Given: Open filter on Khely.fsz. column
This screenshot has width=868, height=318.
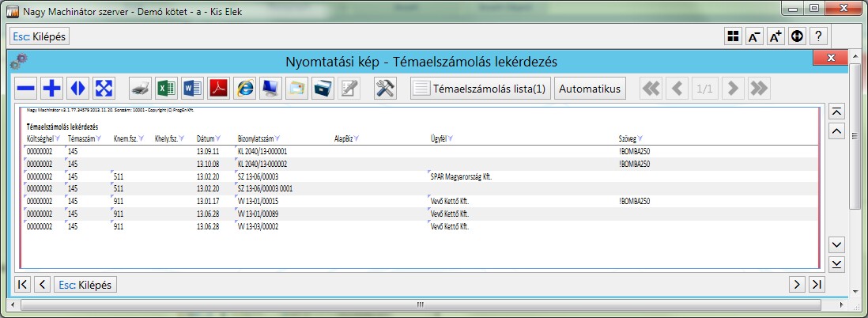Looking at the screenshot, I should (182, 138).
